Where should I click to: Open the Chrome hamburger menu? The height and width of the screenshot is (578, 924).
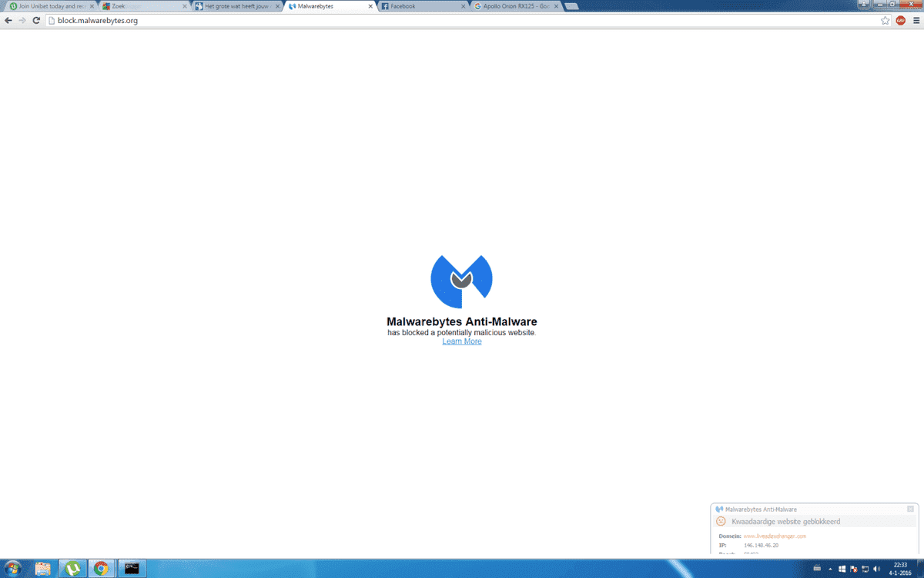pyautogui.click(x=916, y=21)
